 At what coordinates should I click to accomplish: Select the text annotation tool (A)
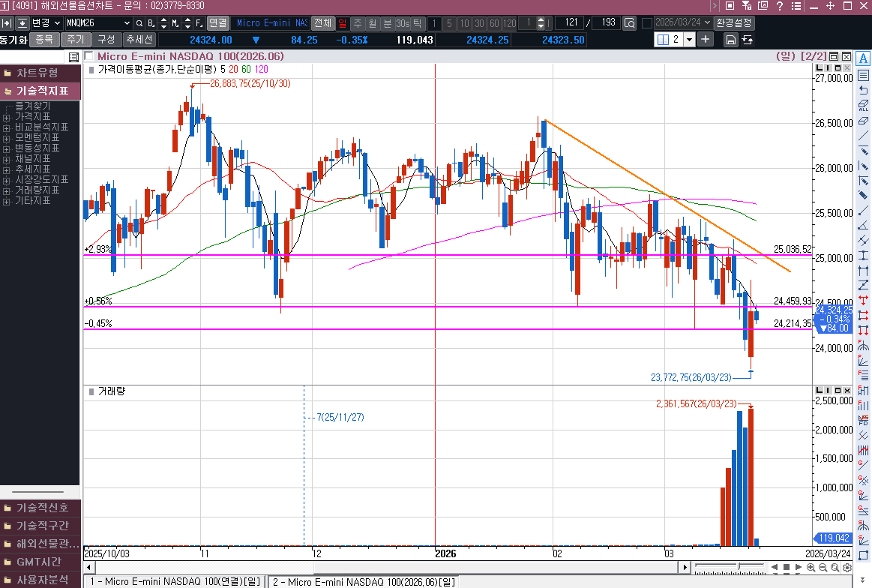(x=863, y=58)
